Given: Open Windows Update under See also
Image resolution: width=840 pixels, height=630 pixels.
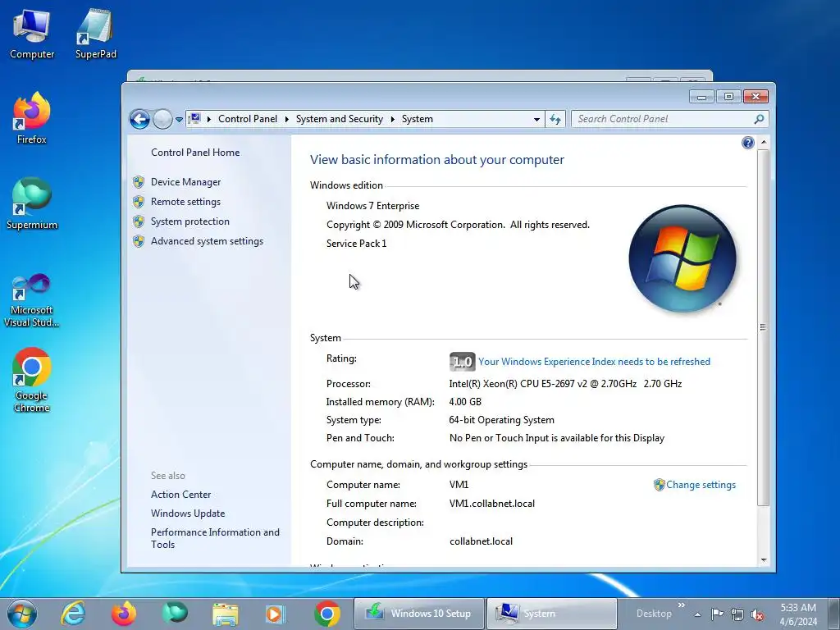Looking at the screenshot, I should tap(188, 514).
